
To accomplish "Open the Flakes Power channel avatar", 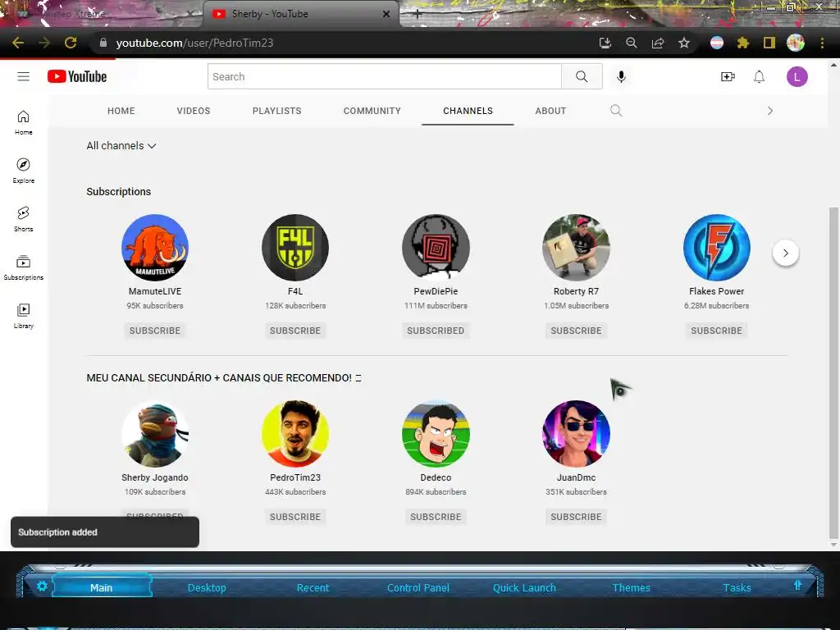I will (x=716, y=248).
